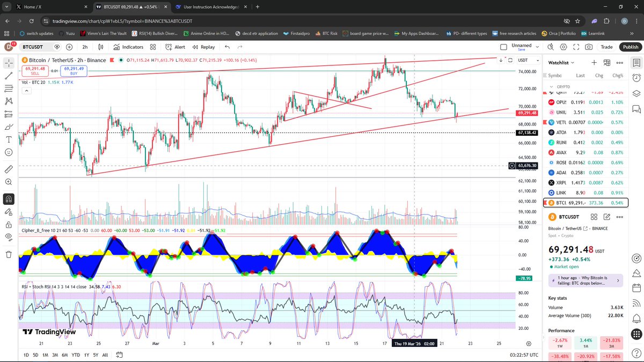Open the forecasting and measurement tools
The width and height of the screenshot is (644, 362).
tap(9, 114)
